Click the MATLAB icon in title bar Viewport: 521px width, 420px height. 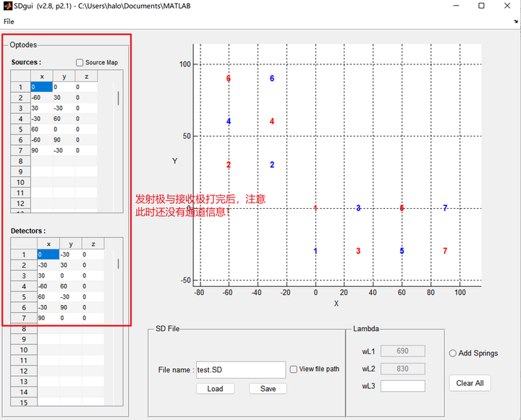tap(8, 6)
